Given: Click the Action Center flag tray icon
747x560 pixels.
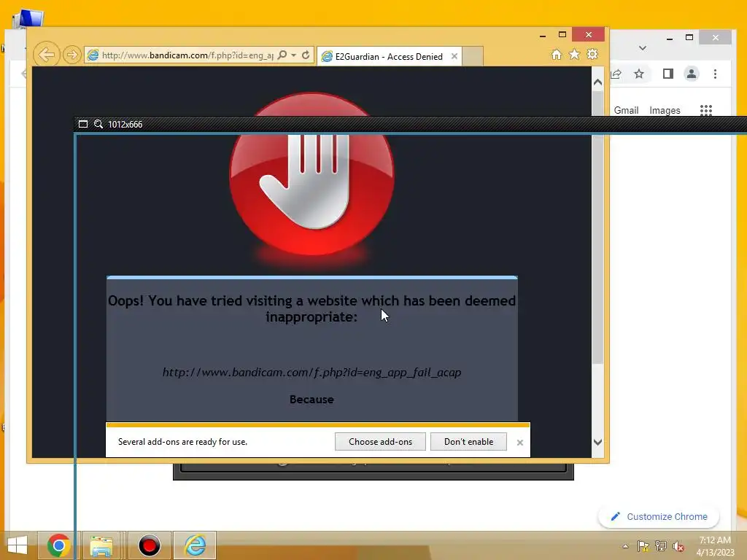Looking at the screenshot, I should point(643,546).
